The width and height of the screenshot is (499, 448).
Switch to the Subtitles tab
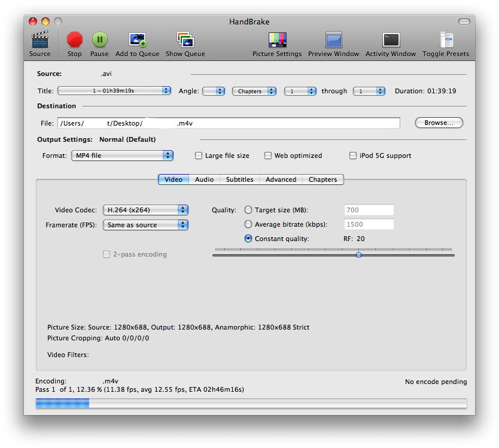click(240, 179)
